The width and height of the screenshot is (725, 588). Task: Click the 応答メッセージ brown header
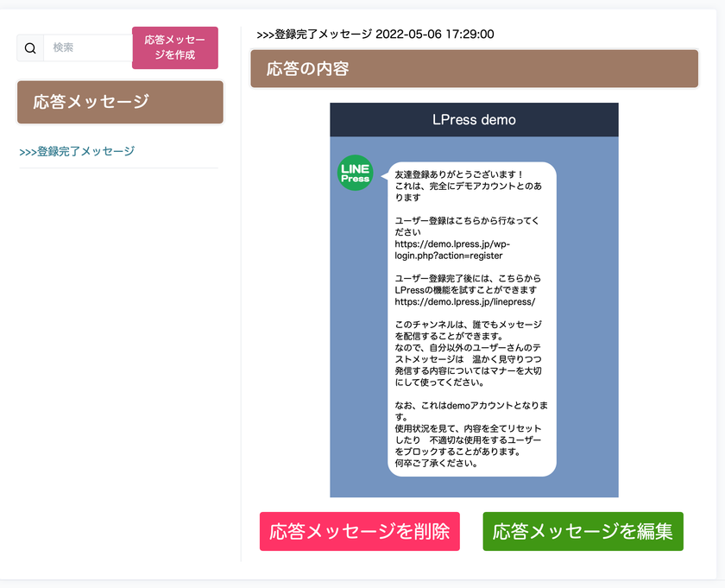120,102
